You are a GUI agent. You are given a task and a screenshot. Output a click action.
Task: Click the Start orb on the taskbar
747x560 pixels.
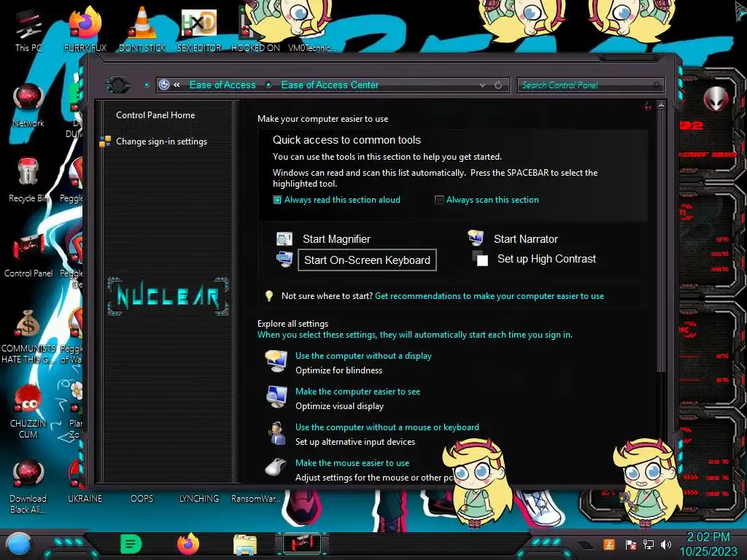pyautogui.click(x=19, y=544)
